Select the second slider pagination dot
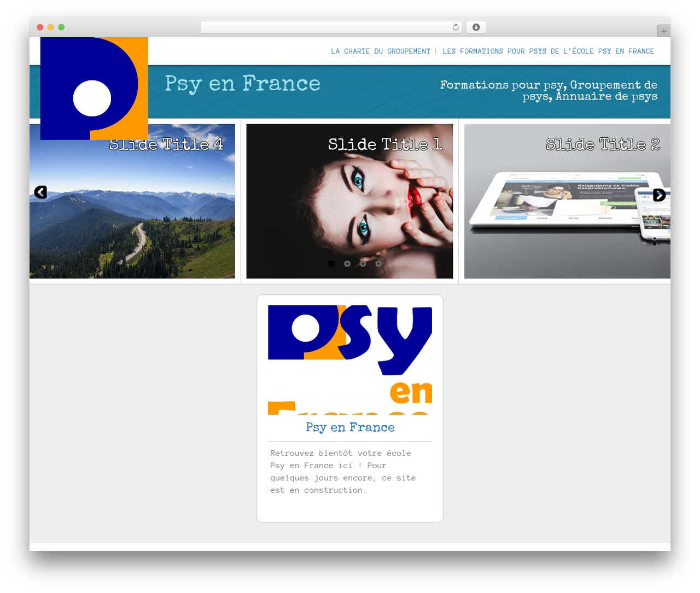 point(347,264)
